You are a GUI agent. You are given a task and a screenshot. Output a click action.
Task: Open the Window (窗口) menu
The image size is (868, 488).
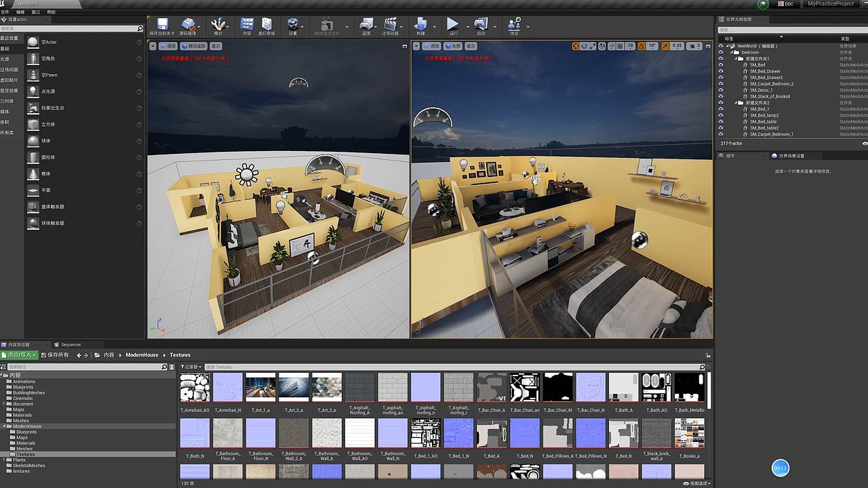pos(36,12)
